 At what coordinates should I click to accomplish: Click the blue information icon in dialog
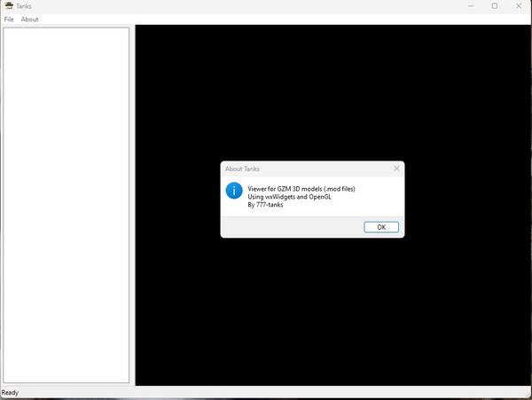pos(234,191)
